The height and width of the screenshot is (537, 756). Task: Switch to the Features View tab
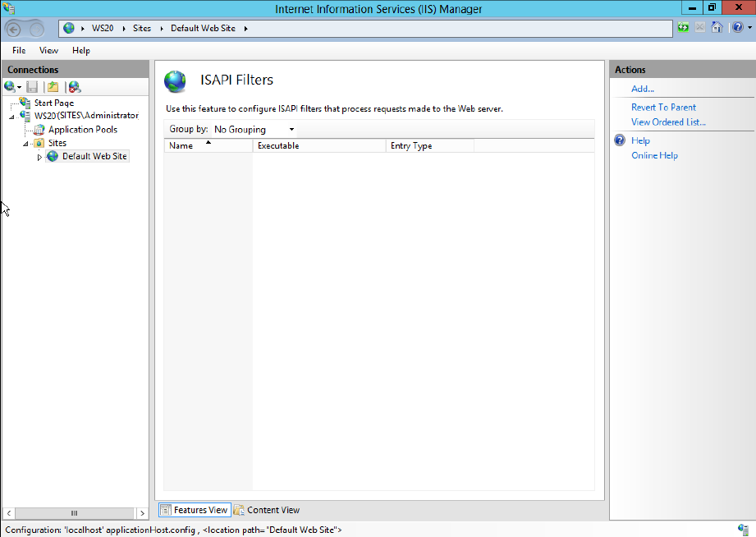(195, 510)
